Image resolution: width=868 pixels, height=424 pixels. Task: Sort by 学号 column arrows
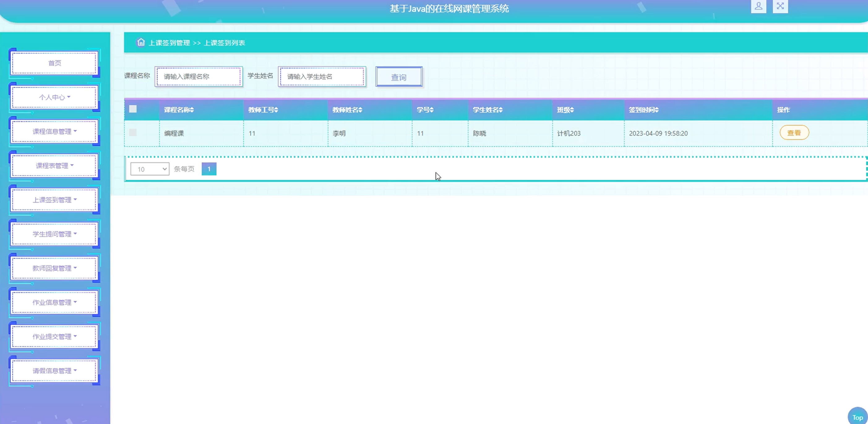(432, 110)
